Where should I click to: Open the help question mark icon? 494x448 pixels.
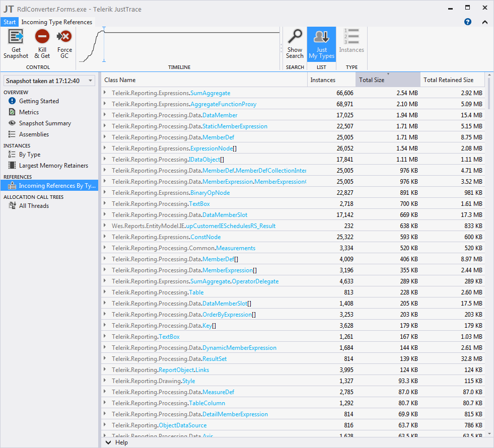pyautogui.click(x=467, y=22)
